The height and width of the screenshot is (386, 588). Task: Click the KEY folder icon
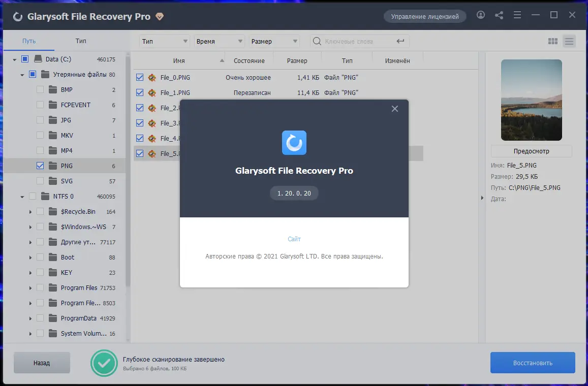coord(53,272)
